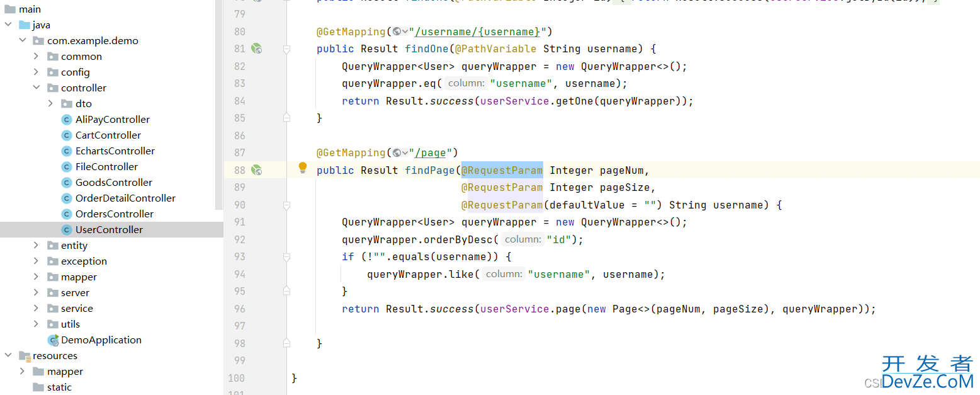Open the URL globe dropdown for /username mapping
Screen dimensions: 980x395
pos(400,31)
